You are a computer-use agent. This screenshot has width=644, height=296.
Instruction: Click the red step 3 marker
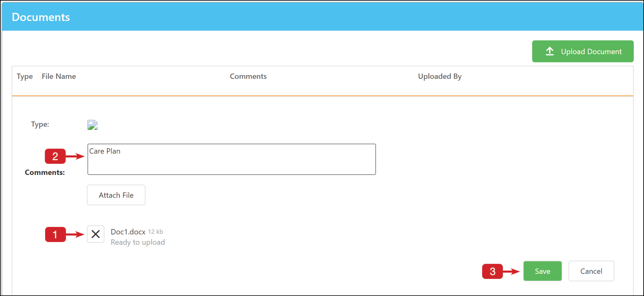[x=492, y=271]
